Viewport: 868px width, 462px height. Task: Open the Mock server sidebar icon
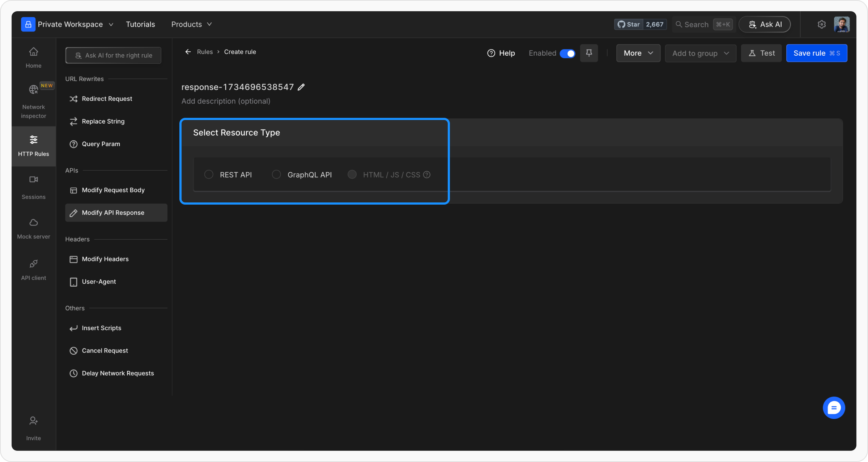pos(33,223)
